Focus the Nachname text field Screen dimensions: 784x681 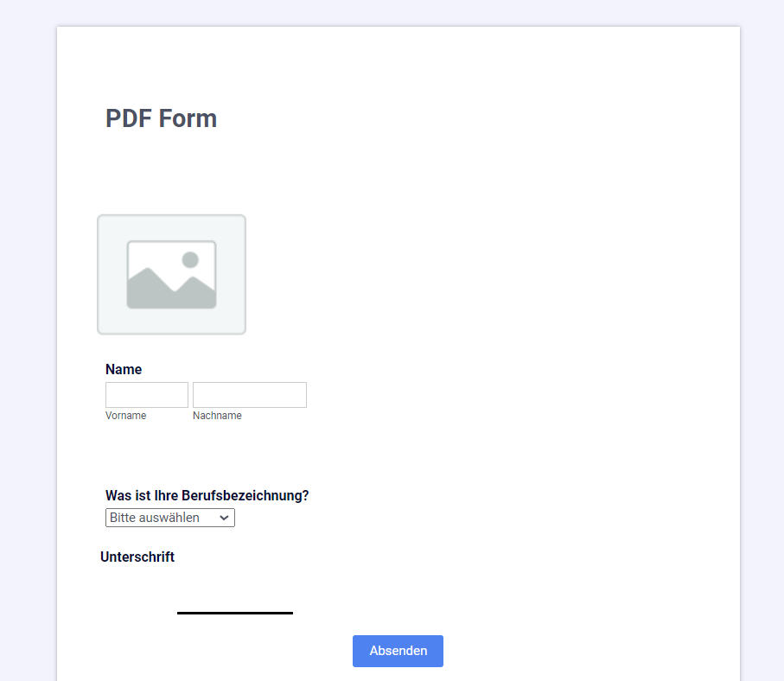(250, 395)
